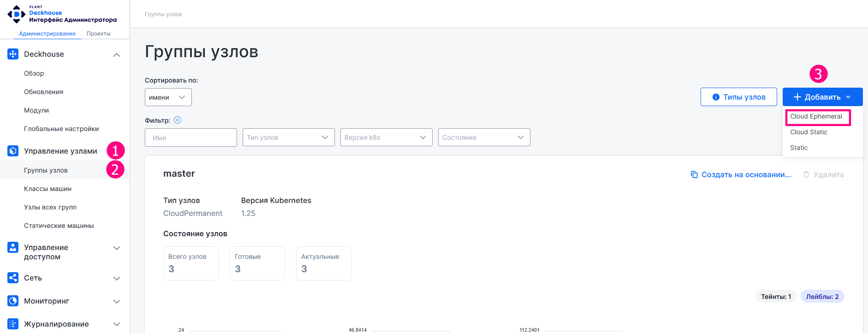Screen dimensions: 868x334
Task: Expand the Управление доступом section chevron
Action: tap(117, 248)
